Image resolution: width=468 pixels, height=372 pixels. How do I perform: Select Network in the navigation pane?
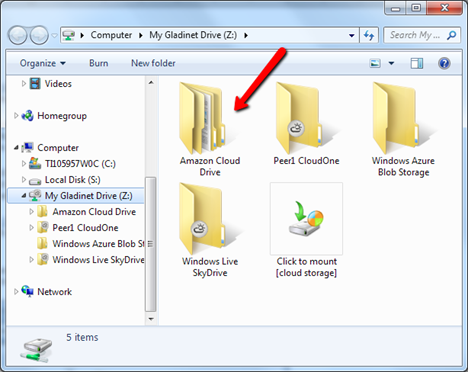54,292
